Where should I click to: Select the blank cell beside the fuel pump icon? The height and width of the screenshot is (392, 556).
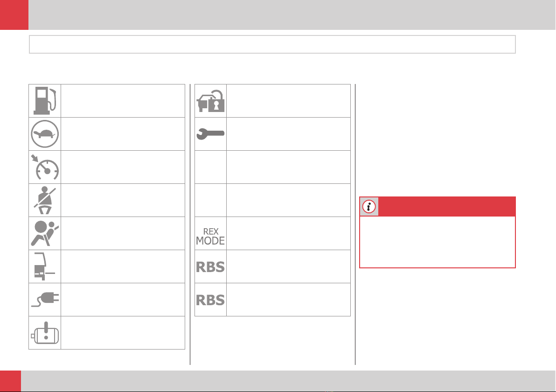tap(123, 101)
